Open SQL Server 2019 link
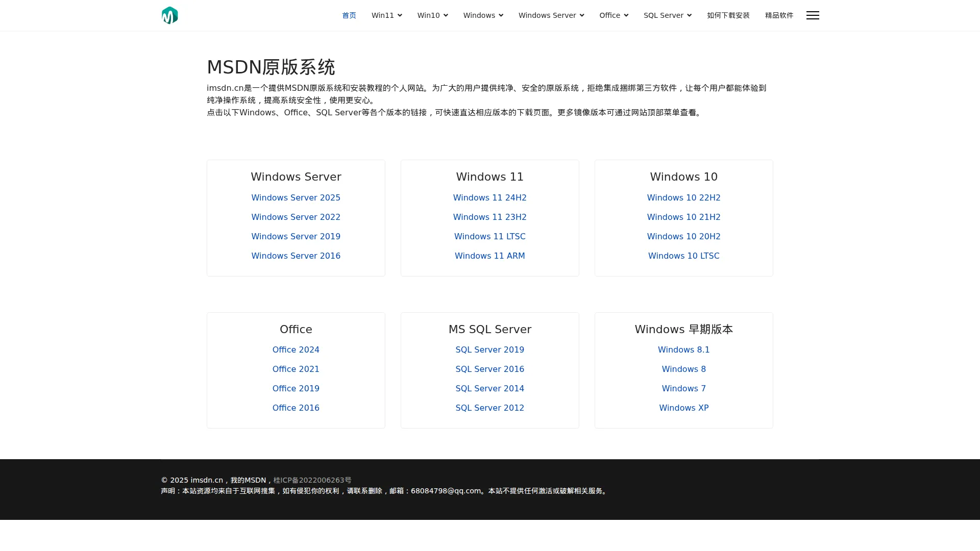980x551 pixels. (x=490, y=350)
